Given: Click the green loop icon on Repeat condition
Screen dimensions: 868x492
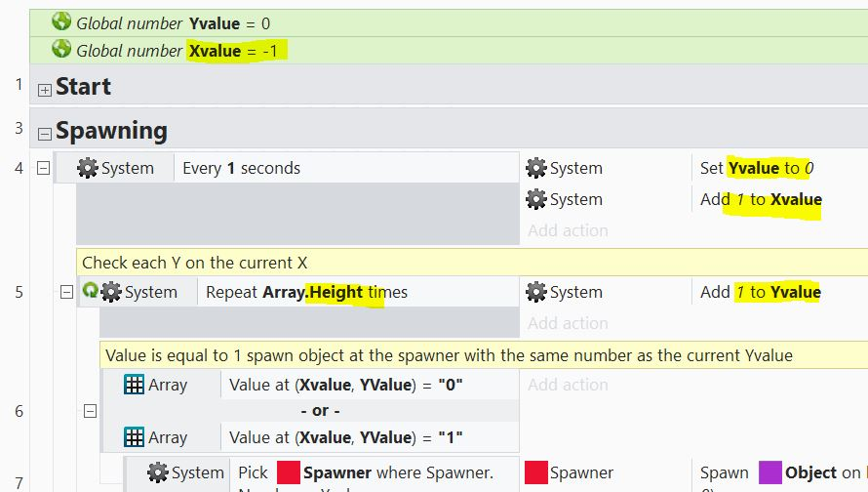Looking at the screenshot, I should (x=91, y=291).
